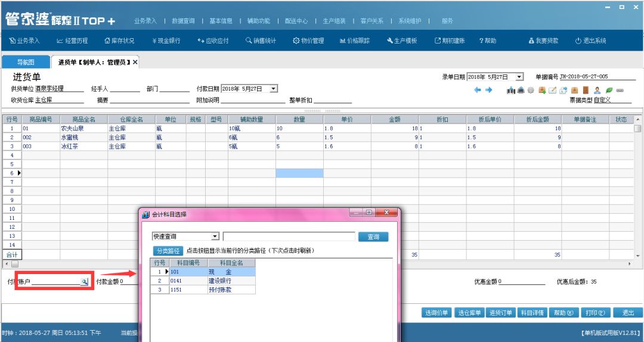Open the 录单日期 date dropdown

[519, 77]
